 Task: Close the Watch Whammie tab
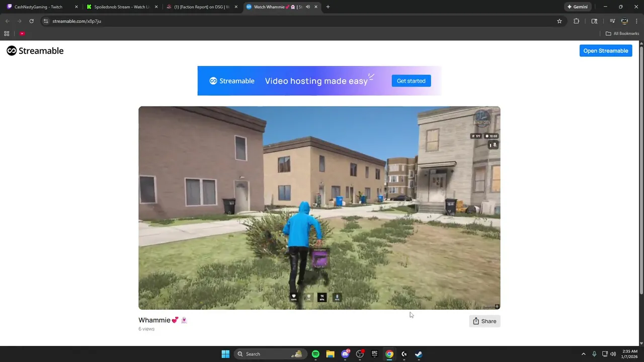[x=316, y=7]
